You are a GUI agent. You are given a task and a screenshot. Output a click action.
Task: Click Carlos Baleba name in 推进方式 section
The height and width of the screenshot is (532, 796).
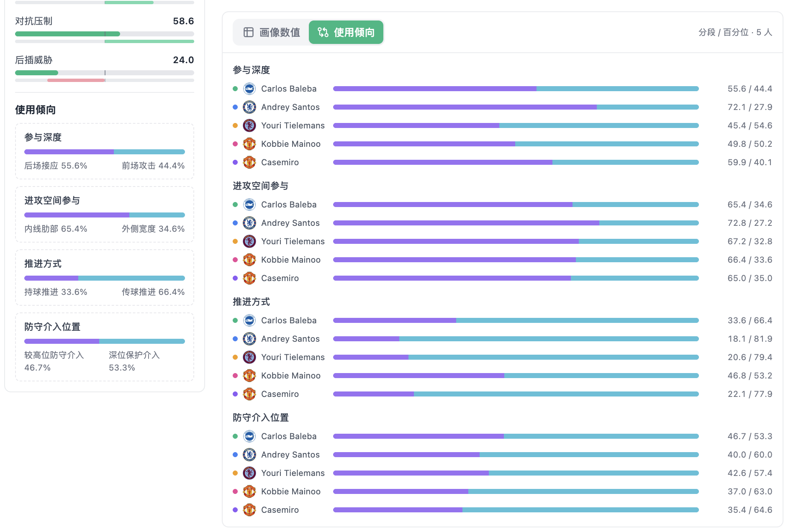(289, 320)
